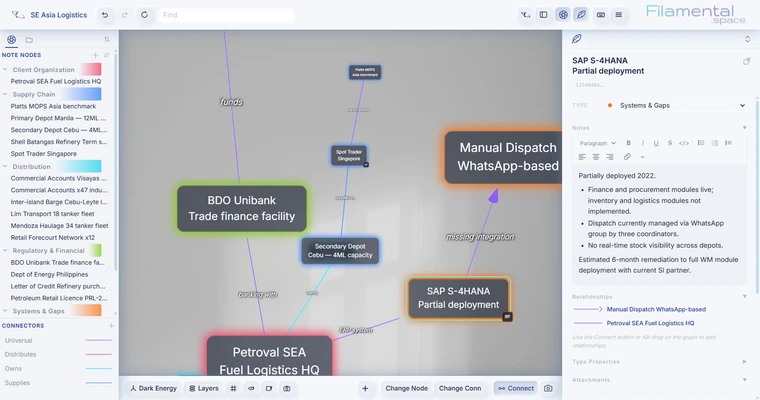
Task: Click the plus add button in bottom bar
Action: click(x=365, y=388)
